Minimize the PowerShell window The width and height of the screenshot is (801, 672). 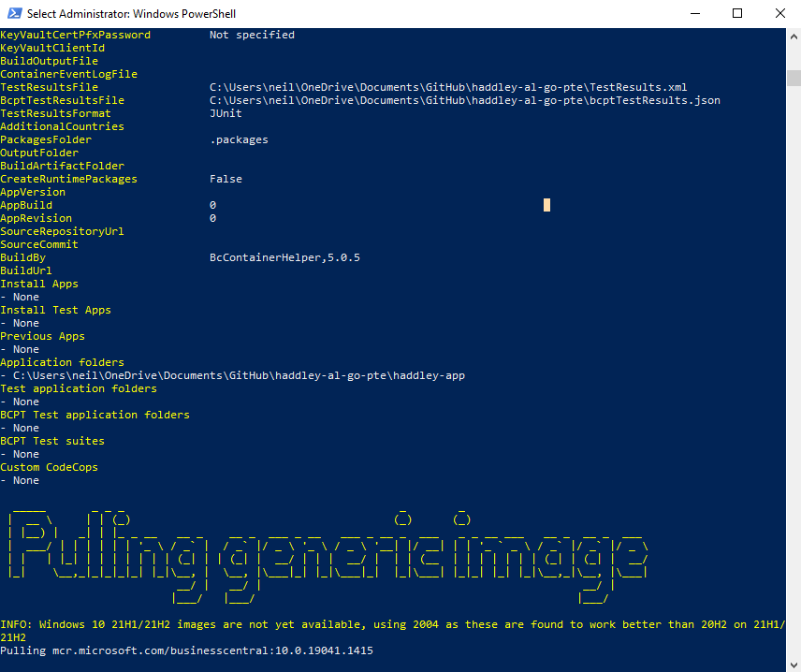694,13
